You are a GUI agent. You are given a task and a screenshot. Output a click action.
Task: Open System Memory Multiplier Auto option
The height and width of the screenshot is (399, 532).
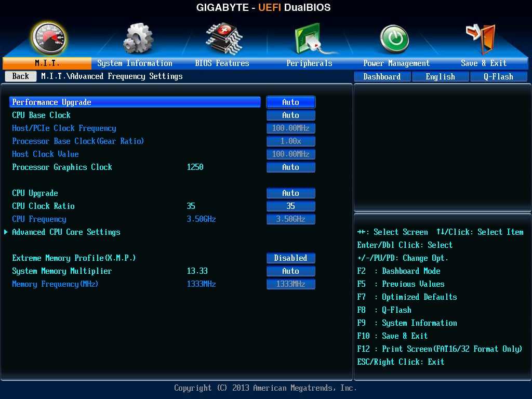pos(290,271)
